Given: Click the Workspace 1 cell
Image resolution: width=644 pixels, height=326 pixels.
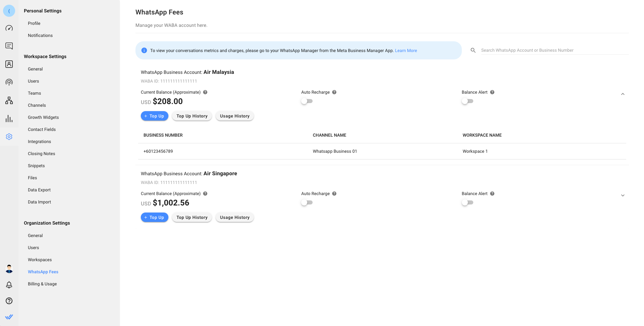Looking at the screenshot, I should 475,151.
